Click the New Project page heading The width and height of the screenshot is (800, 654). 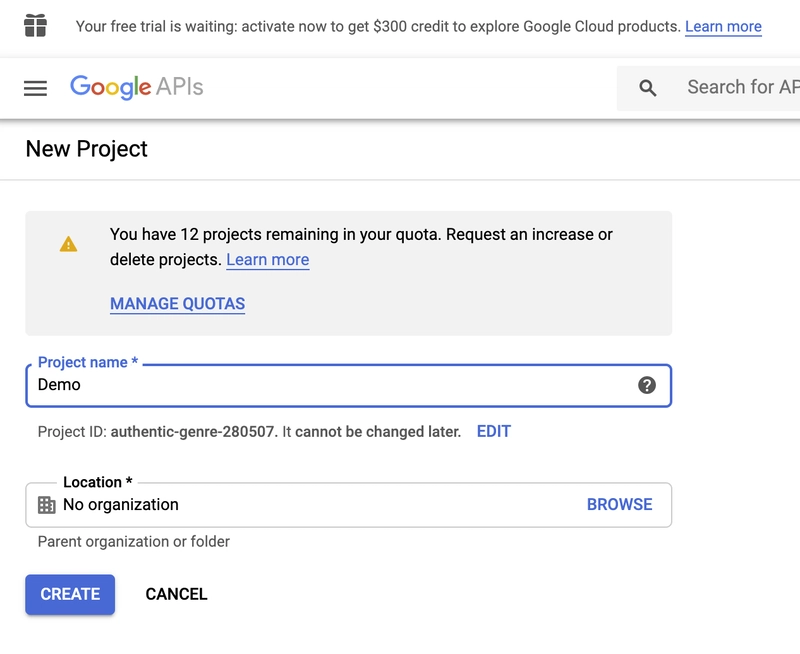click(x=86, y=149)
